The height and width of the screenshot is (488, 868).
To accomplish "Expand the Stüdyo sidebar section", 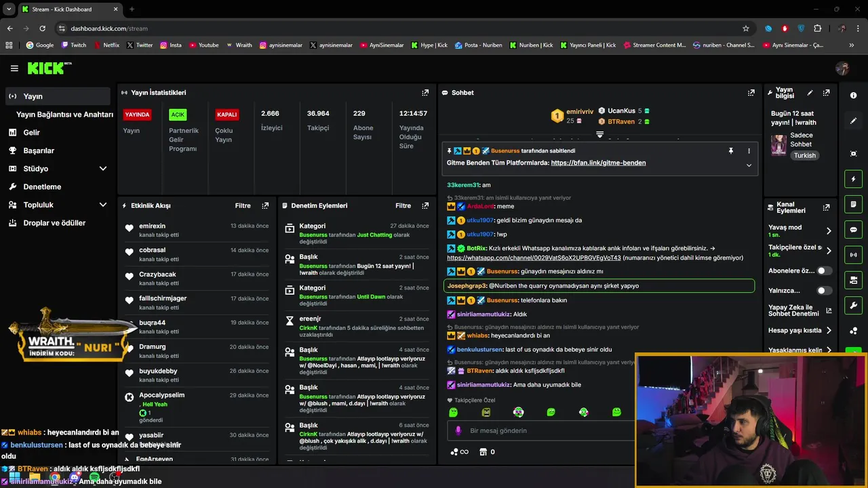I will [x=103, y=169].
